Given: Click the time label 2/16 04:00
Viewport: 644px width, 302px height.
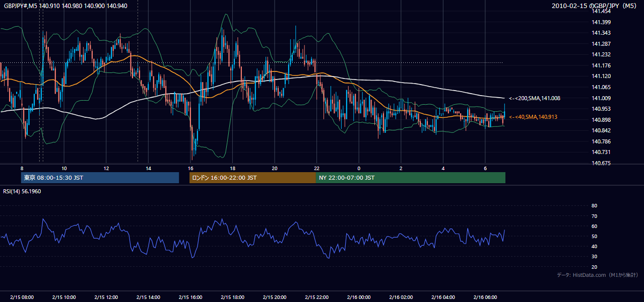Looking at the screenshot, I should 443,297.
